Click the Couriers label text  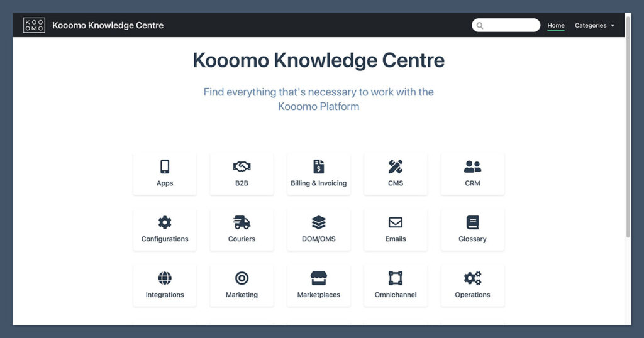(242, 239)
